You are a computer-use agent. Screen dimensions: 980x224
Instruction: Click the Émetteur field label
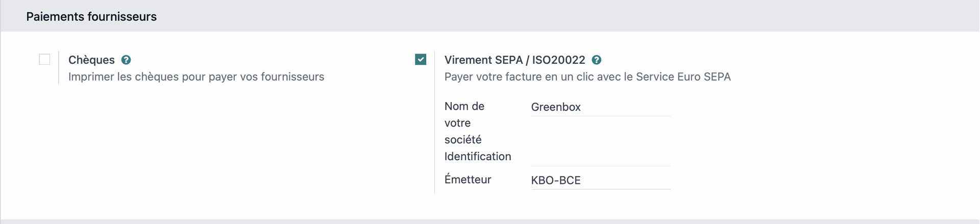[468, 180]
